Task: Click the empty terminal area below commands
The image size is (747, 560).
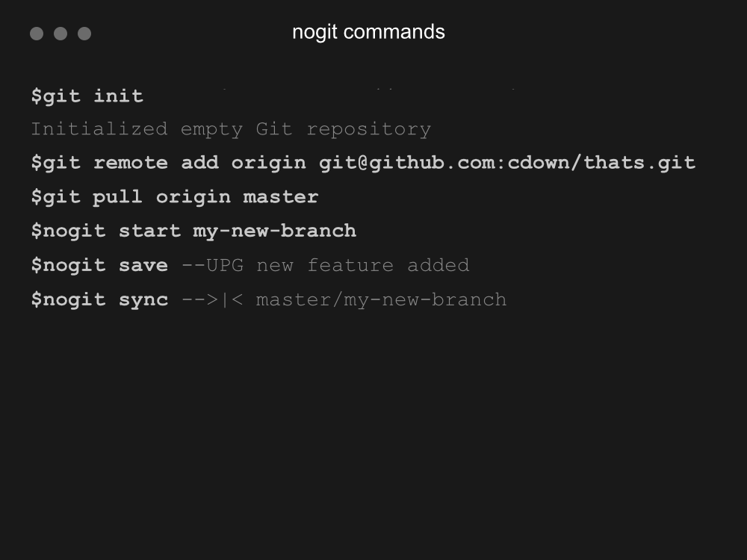Action: [373, 429]
